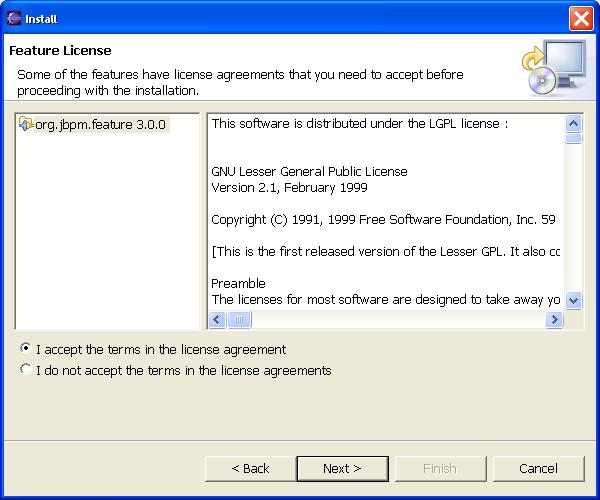Image resolution: width=600 pixels, height=500 pixels.
Task: Select 'I do not accept the terms' option
Action: (x=26, y=369)
